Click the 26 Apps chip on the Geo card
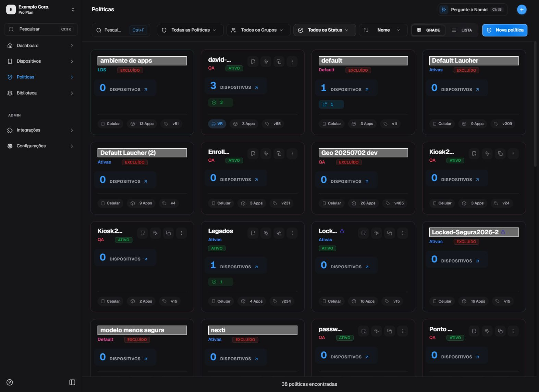 (364, 203)
